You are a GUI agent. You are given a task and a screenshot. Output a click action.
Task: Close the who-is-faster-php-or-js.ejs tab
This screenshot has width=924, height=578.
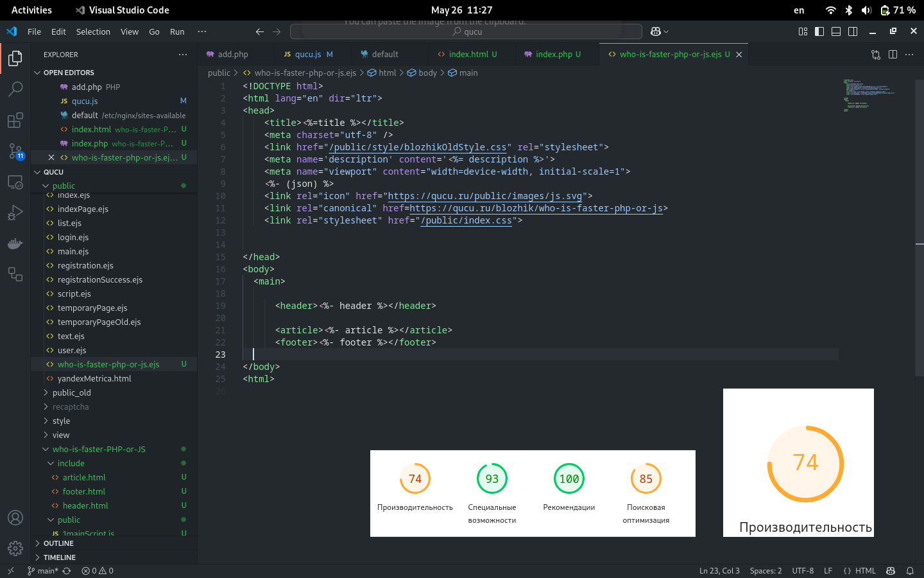(739, 55)
